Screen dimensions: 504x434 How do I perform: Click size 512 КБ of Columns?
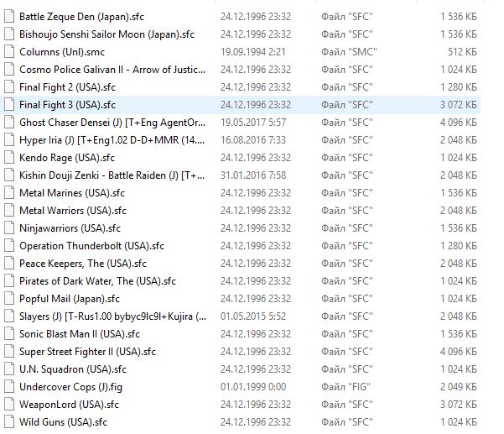pyautogui.click(x=462, y=52)
